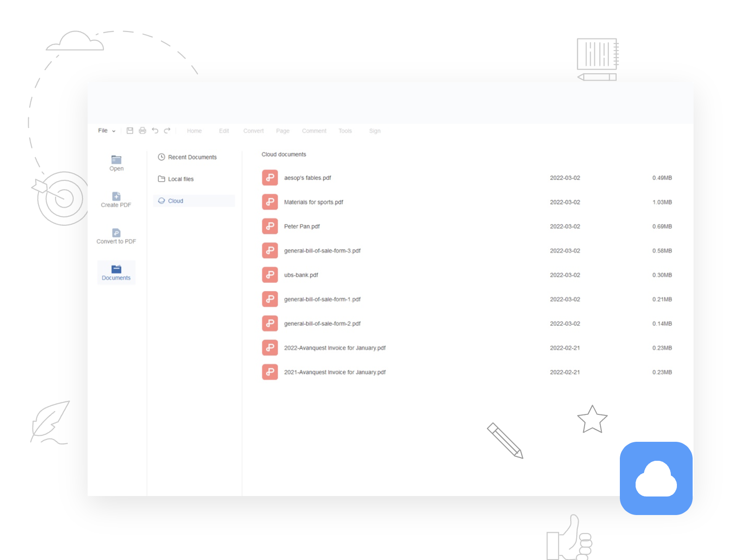Select file name general-bill-of-sale-form-2.pdf
The image size is (739, 560).
[x=322, y=324]
